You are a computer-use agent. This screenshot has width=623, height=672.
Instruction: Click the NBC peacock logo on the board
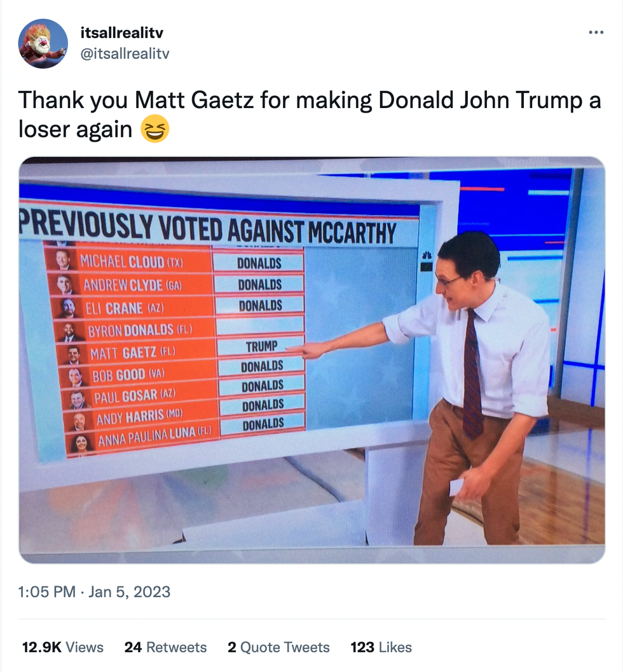click(x=426, y=257)
